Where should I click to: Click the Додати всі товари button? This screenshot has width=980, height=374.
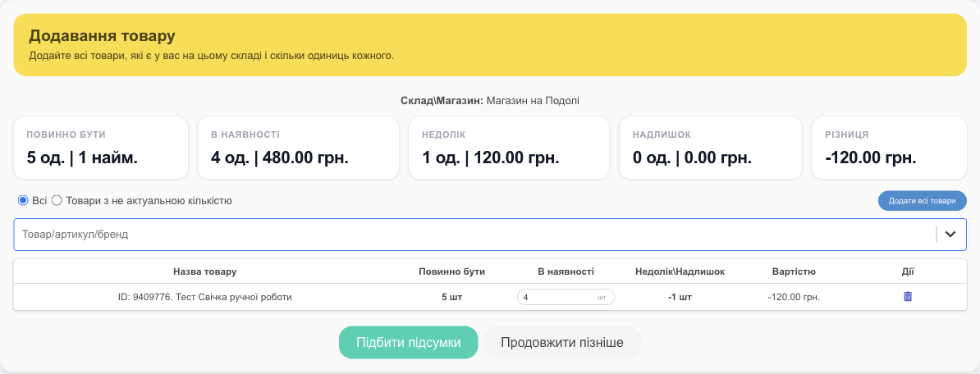[923, 201]
